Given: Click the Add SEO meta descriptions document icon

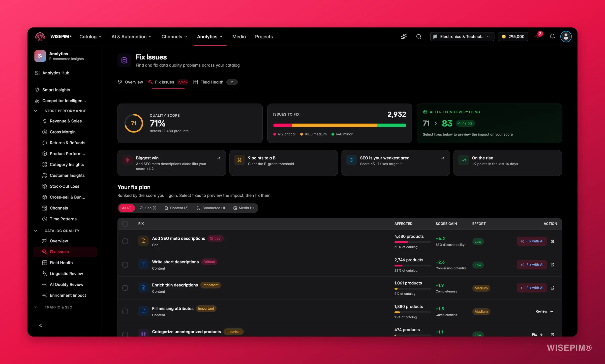Looking at the screenshot, I should coord(143,241).
